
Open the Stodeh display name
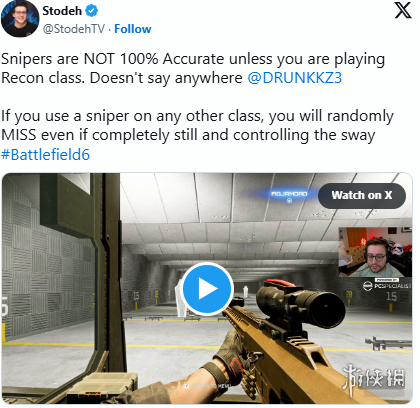[x=62, y=11]
